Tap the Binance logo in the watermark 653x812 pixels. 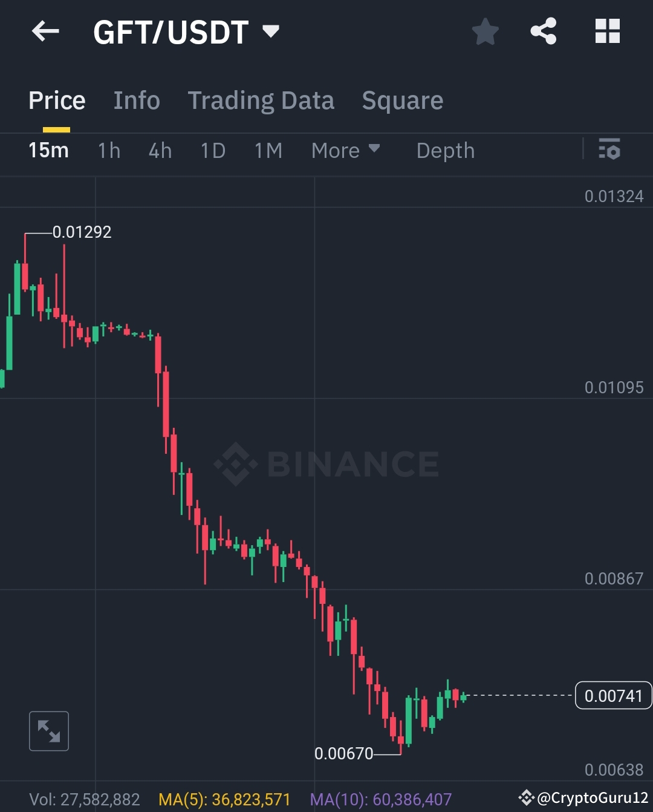tap(236, 464)
